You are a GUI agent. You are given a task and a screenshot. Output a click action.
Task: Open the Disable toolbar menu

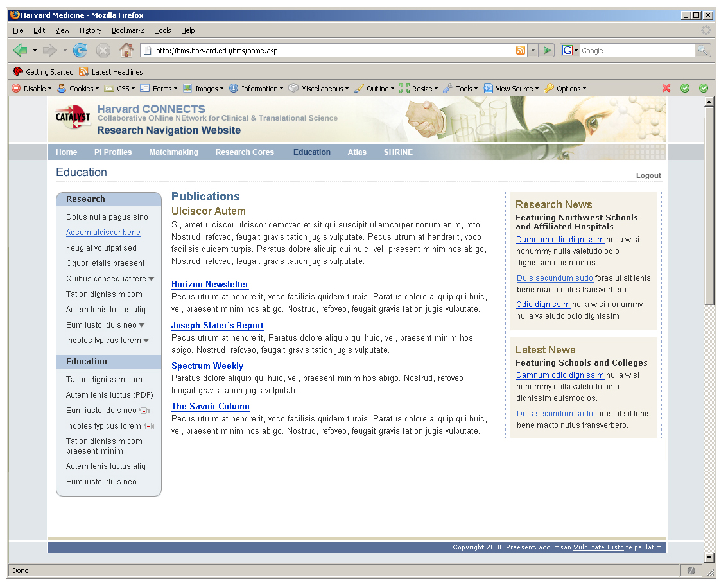pyautogui.click(x=31, y=88)
